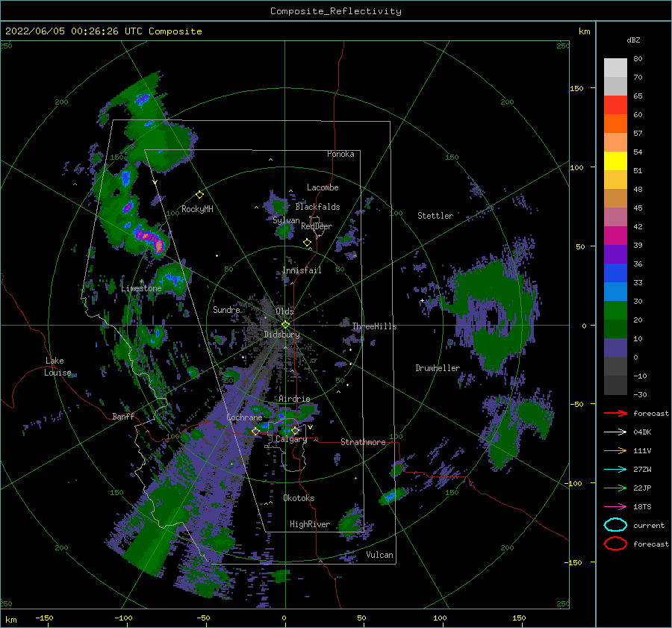Viewport: 672px width, 628px height.
Task: Click the Strathmore label
Action: pyautogui.click(x=363, y=442)
